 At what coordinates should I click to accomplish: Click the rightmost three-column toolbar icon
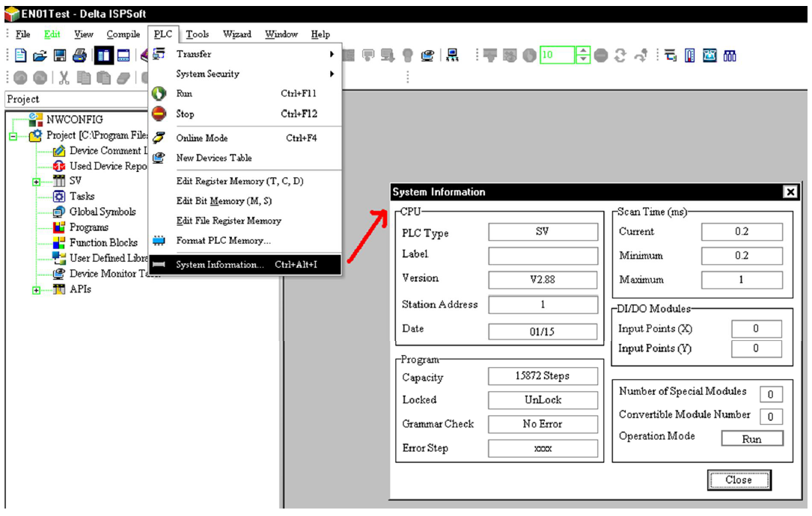pos(730,55)
